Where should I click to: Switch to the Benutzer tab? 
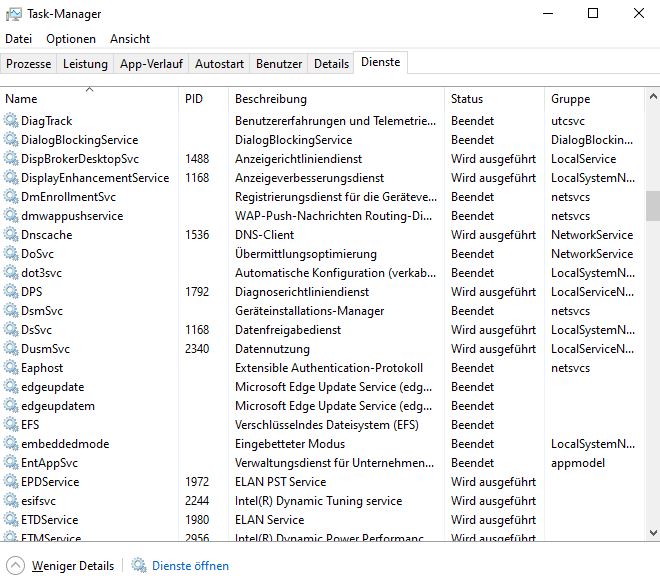(x=279, y=64)
